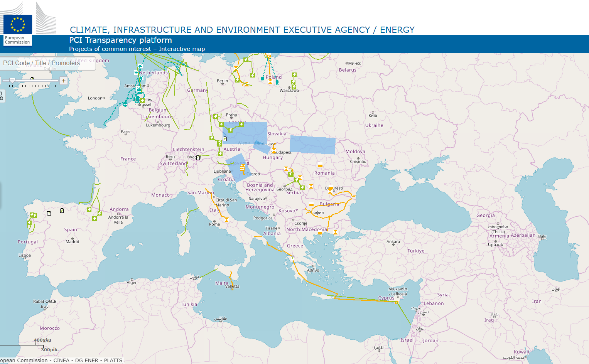Click the Climate, Infrastructure and Environment Executive Agency heading
Screen dimensions: 589x364
point(242,30)
